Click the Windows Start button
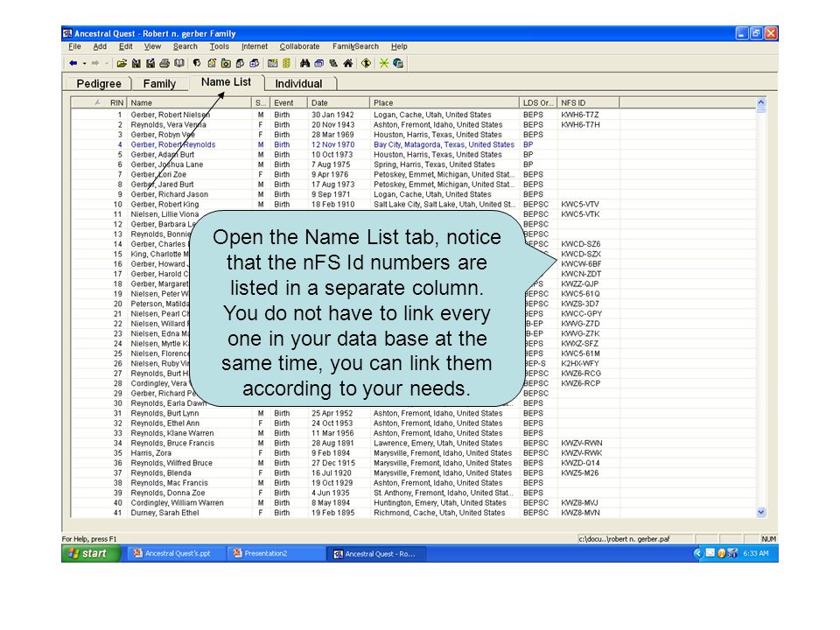This screenshot has height=630, width=840. (x=91, y=553)
